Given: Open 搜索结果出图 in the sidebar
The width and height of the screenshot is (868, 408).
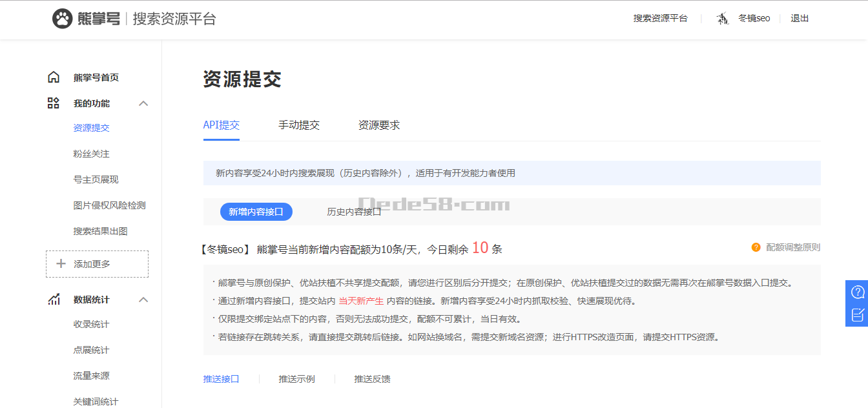Looking at the screenshot, I should [101, 231].
